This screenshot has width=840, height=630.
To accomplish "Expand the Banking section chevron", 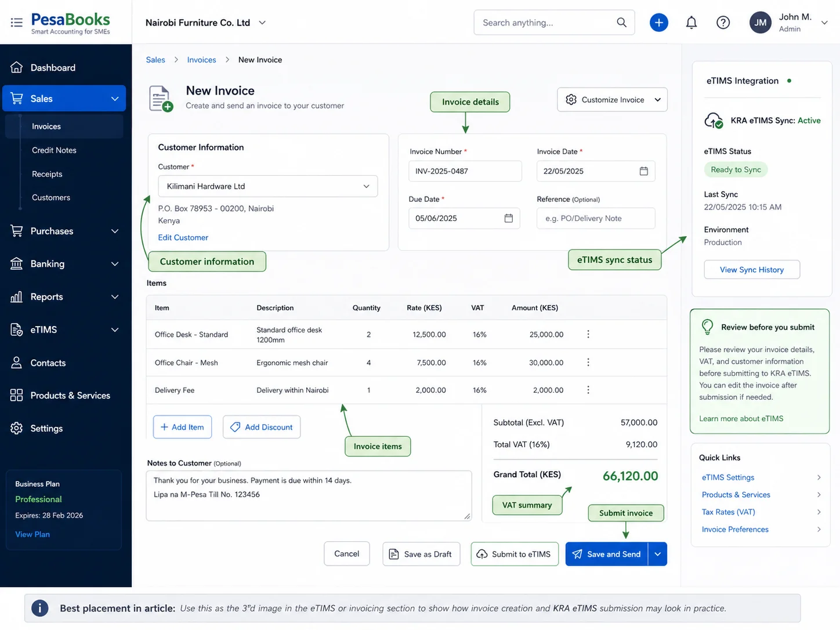I will tap(115, 264).
